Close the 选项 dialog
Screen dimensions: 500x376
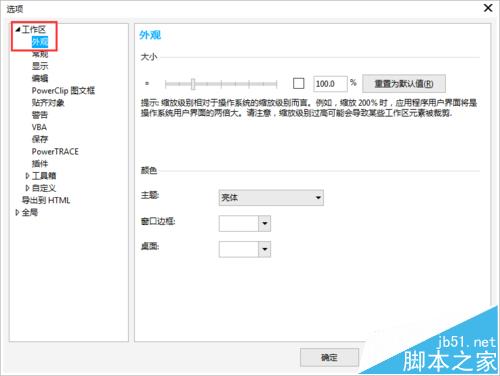point(488,8)
